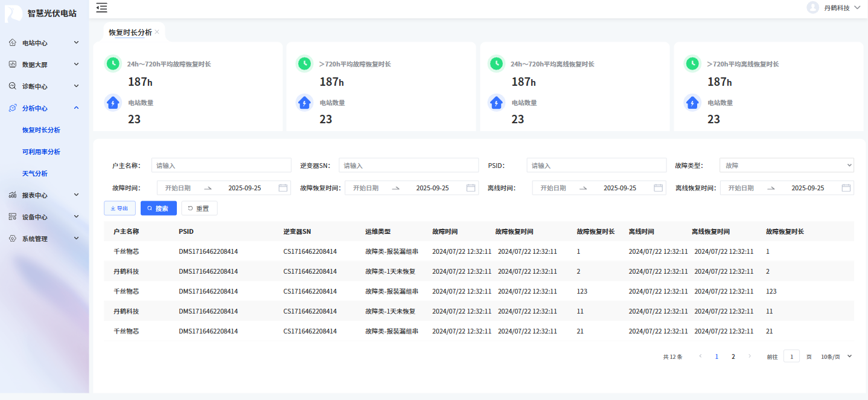
Task: Click the calendar icon in 离线恢复时间 range
Action: click(846, 188)
